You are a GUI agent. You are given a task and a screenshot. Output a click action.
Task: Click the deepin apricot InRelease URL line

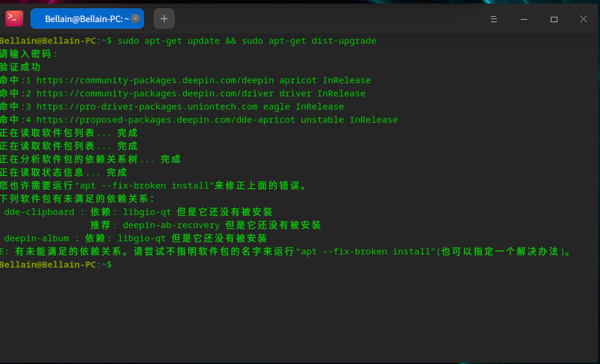[x=185, y=80]
